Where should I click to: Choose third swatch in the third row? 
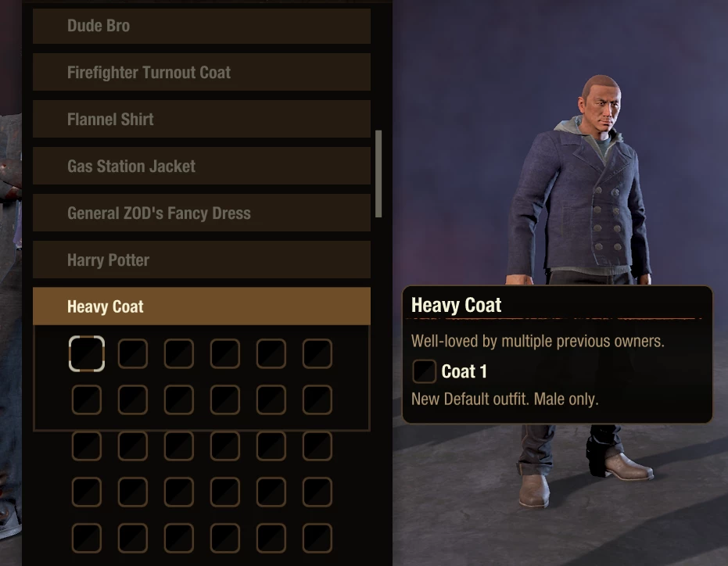tap(179, 446)
